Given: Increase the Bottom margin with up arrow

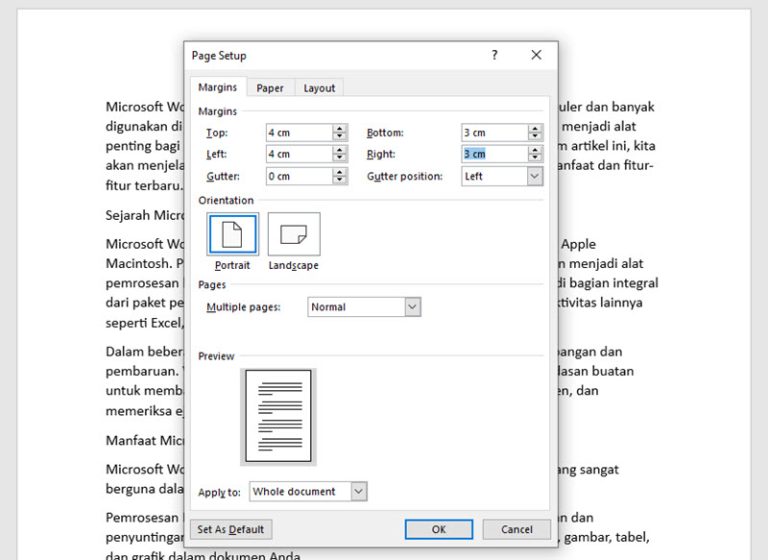Looking at the screenshot, I should [535, 128].
